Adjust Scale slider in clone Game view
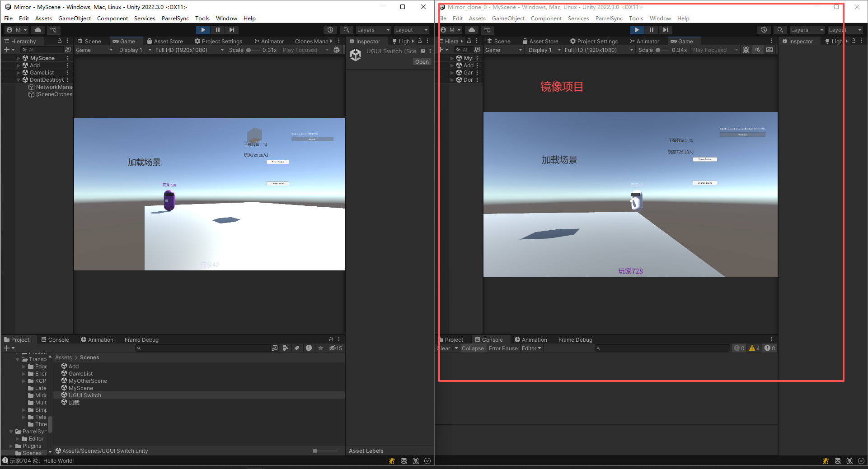This screenshot has height=469, width=868. tap(662, 50)
